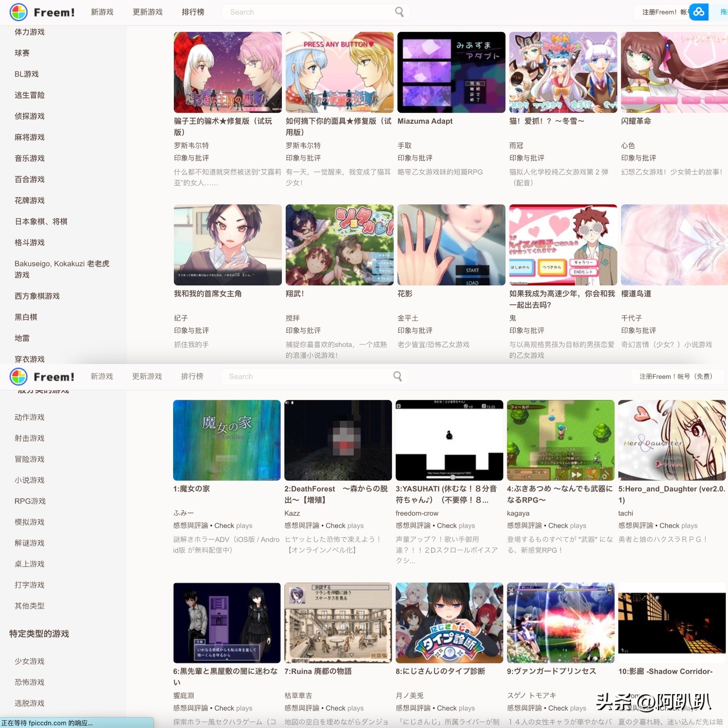Click author kagaya

518,513
